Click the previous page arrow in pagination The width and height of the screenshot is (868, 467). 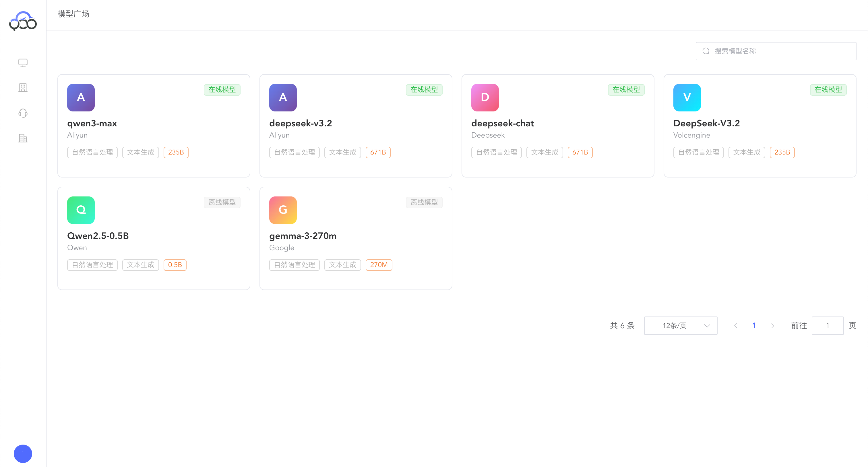[x=736, y=325]
